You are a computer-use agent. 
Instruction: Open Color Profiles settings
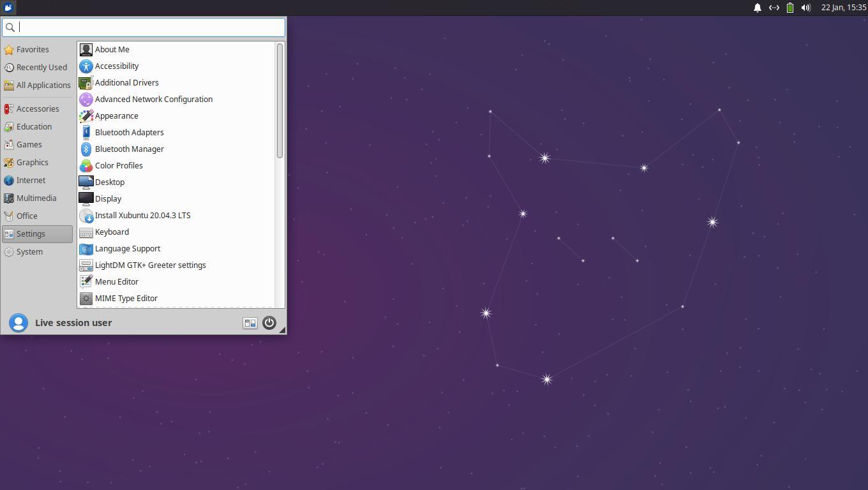(119, 165)
